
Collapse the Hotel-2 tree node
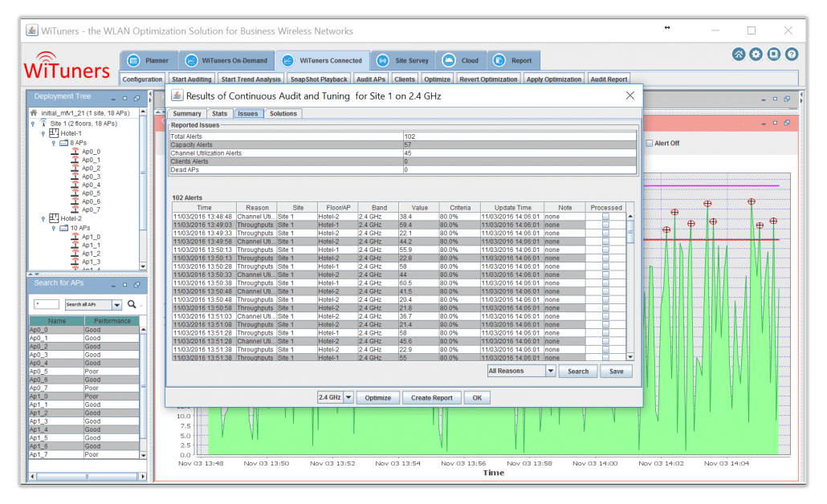click(43, 218)
